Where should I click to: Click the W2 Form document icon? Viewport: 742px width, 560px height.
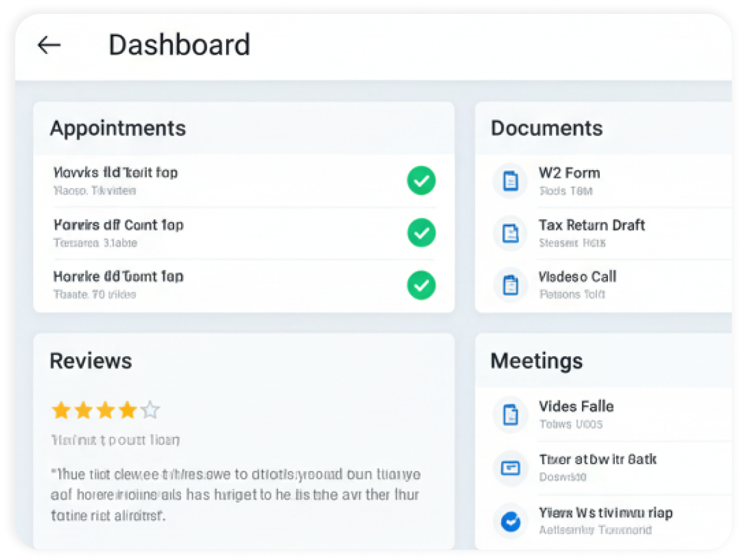(510, 181)
